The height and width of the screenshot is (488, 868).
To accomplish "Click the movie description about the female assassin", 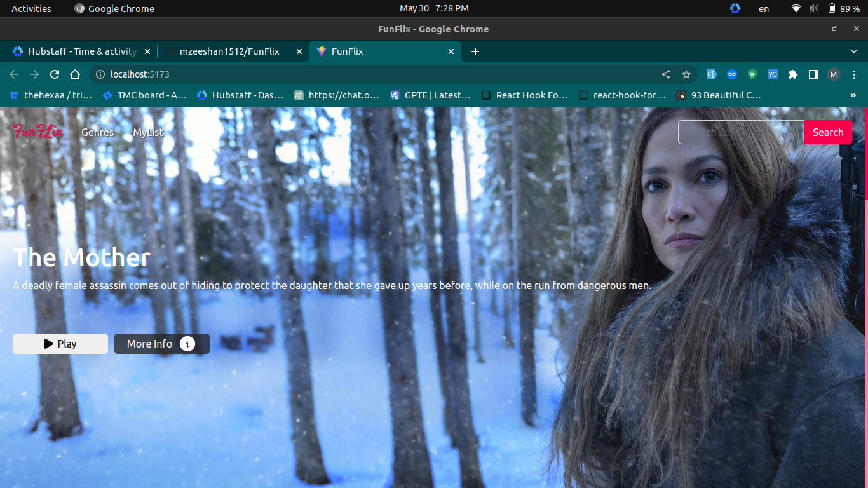I will 332,285.
